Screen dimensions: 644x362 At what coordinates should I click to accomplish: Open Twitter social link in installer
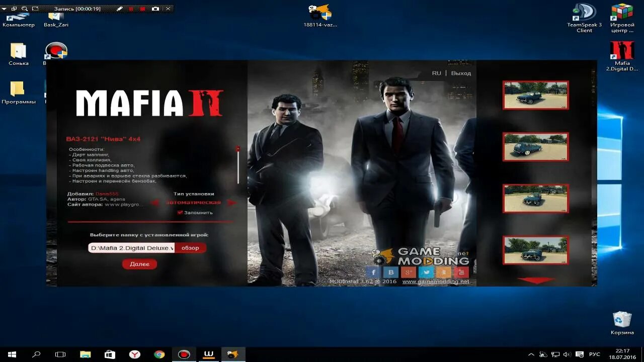click(x=426, y=273)
